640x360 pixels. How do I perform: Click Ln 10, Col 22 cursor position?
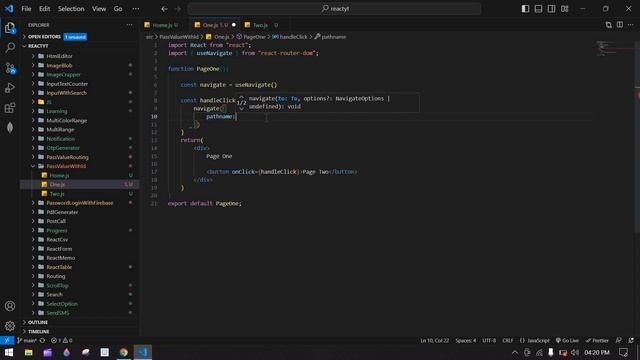[435, 340]
